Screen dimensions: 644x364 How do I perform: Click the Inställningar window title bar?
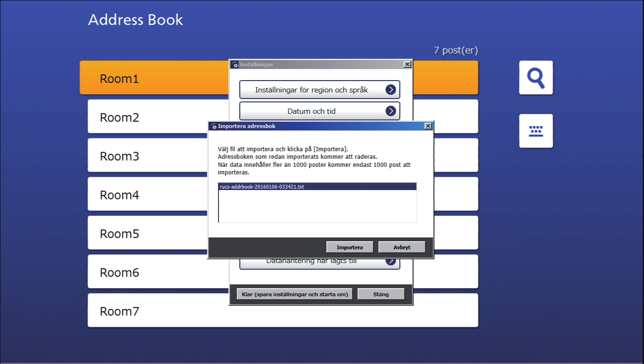[x=321, y=64]
